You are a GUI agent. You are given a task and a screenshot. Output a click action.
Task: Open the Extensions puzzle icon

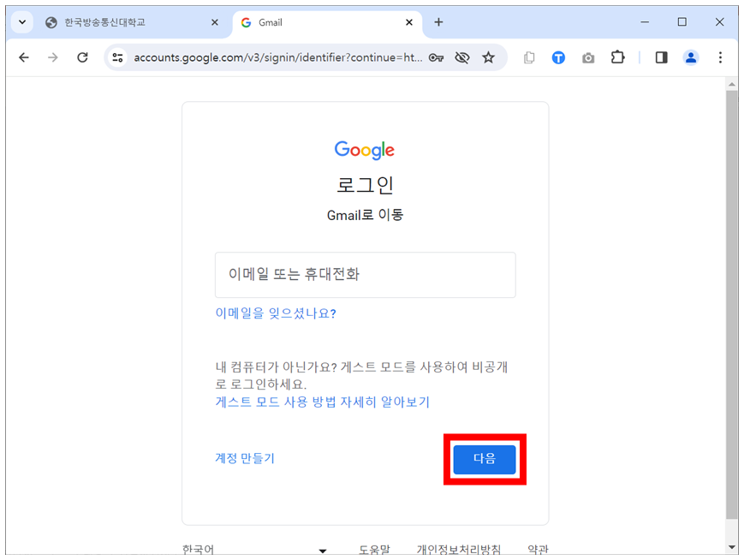[618, 57]
